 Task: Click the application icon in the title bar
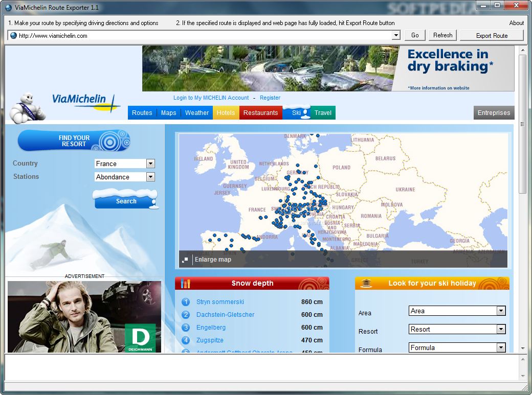(8, 8)
